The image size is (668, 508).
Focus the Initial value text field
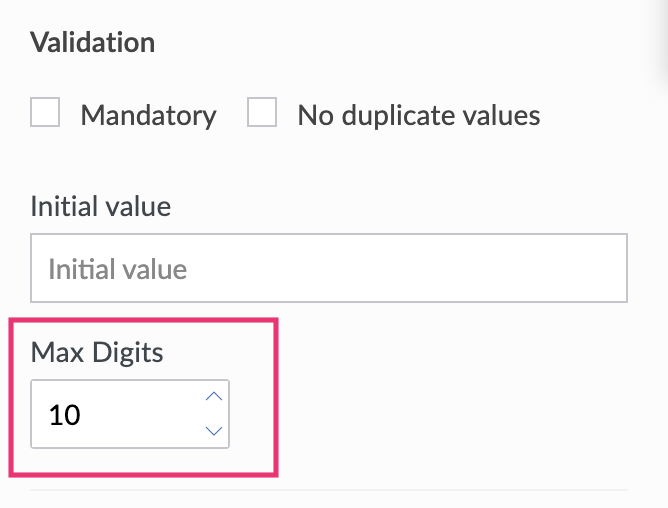click(x=328, y=268)
